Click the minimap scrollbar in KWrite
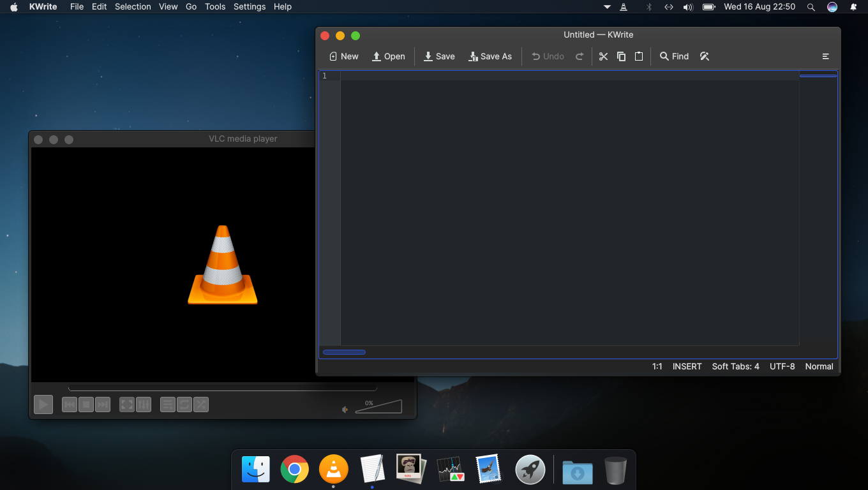 point(818,75)
